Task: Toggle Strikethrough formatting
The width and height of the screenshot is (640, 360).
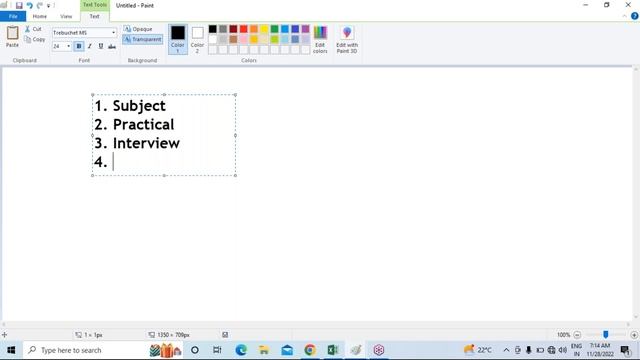Action: click(x=112, y=46)
